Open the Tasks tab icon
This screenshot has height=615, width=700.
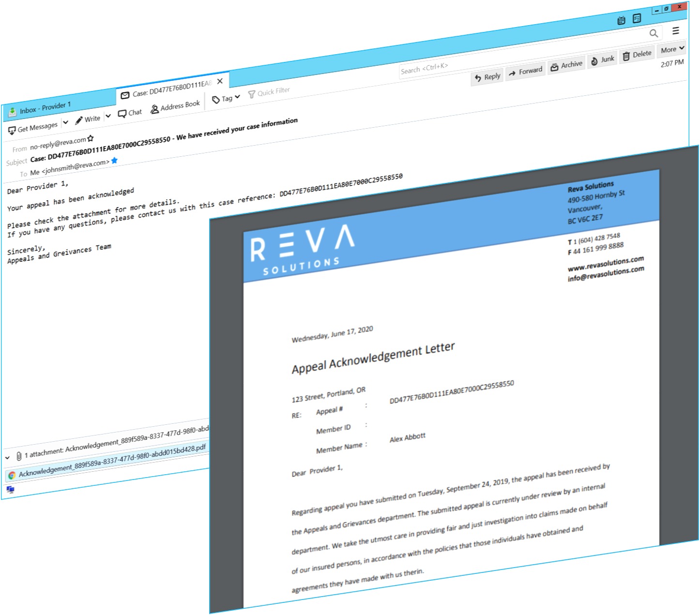tap(637, 18)
